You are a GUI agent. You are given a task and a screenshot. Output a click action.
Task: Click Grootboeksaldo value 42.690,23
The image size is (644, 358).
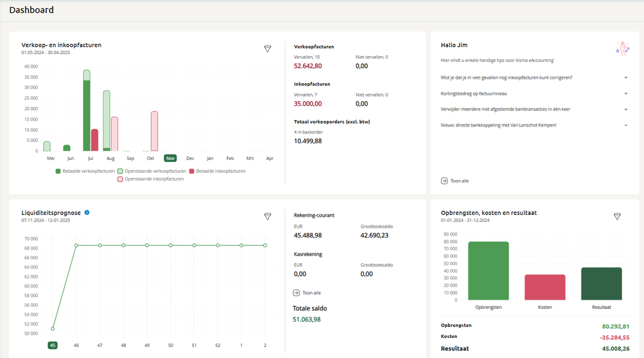tap(374, 235)
